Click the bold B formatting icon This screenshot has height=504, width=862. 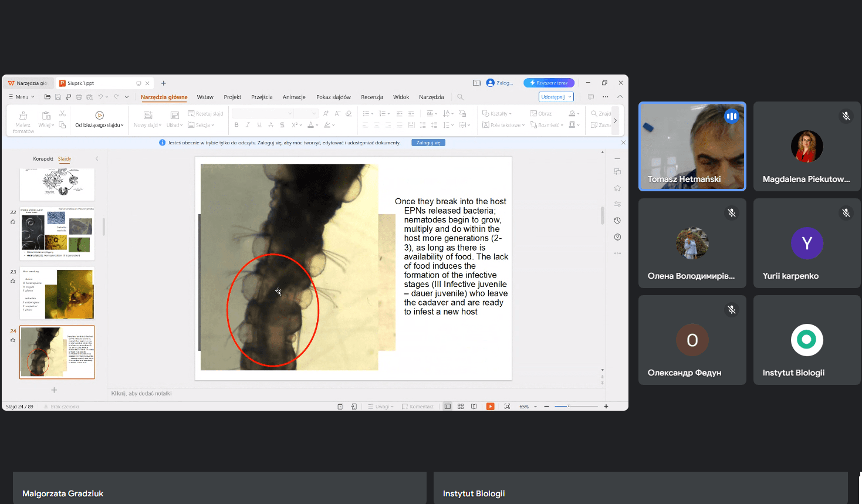click(x=236, y=125)
